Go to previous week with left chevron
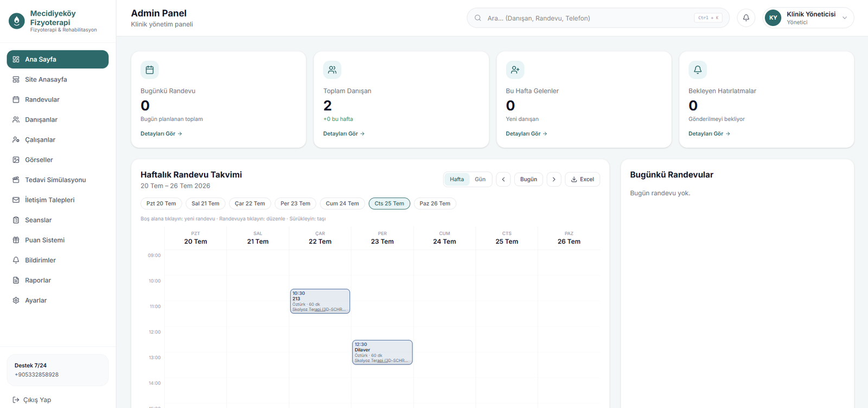This screenshot has height=408, width=868. point(503,180)
